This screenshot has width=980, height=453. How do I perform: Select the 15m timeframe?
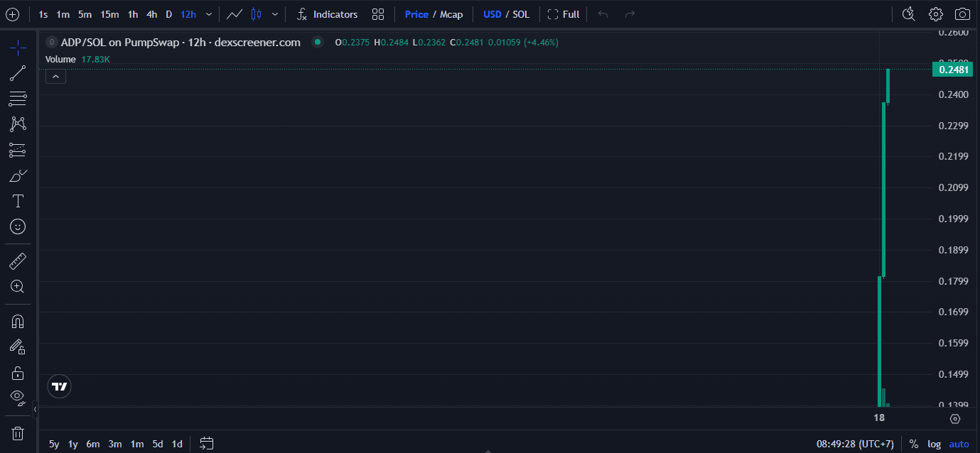pyautogui.click(x=109, y=14)
